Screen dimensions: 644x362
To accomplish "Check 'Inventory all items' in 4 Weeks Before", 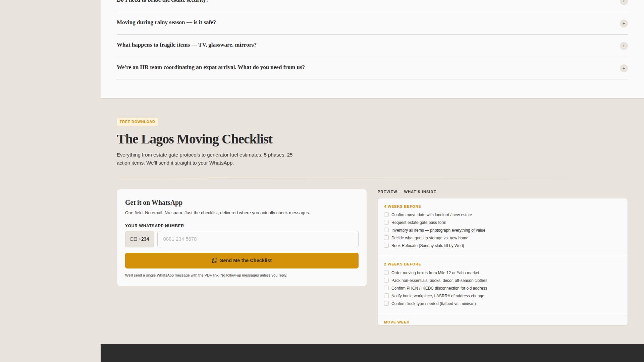I will coord(386,230).
